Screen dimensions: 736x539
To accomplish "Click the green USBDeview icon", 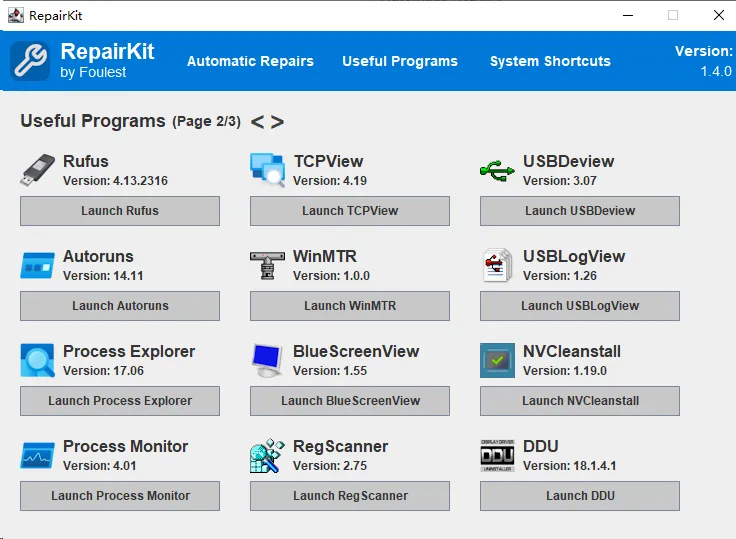I will tap(497, 171).
